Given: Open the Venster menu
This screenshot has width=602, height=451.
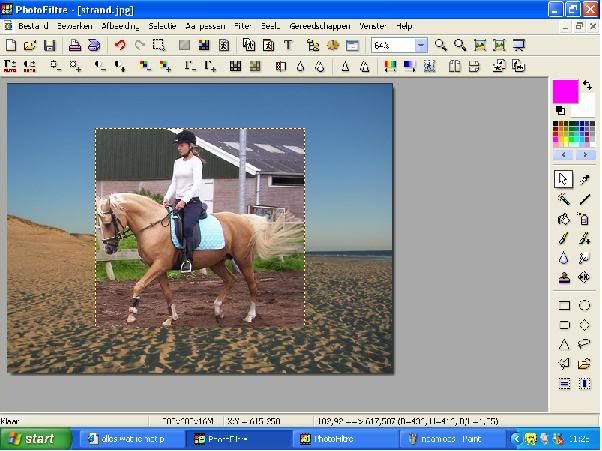Looking at the screenshot, I should click(x=372, y=26).
